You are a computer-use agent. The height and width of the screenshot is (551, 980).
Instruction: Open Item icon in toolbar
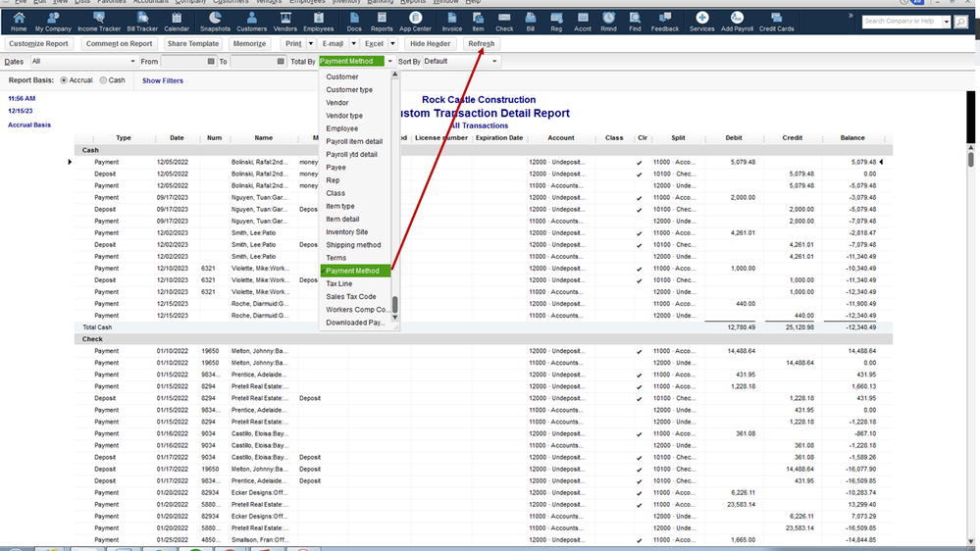(478, 22)
